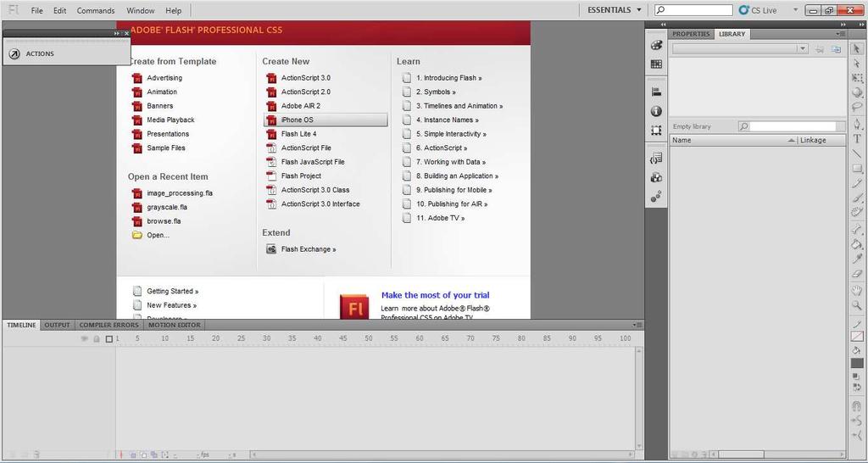Open the Align panel icon
The width and height of the screenshot is (868, 463).
[656, 92]
